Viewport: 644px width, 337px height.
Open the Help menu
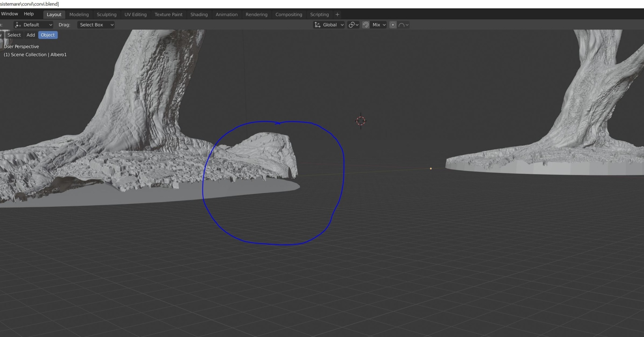point(29,14)
